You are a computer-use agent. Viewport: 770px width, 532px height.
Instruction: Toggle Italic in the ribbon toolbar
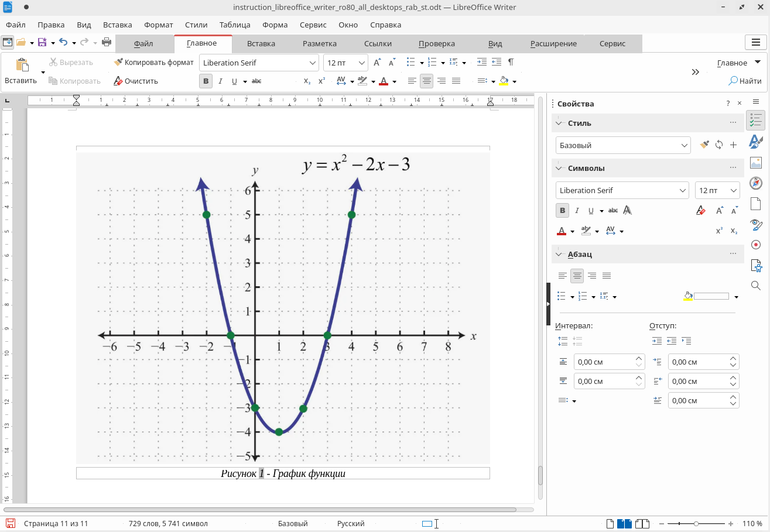point(220,81)
